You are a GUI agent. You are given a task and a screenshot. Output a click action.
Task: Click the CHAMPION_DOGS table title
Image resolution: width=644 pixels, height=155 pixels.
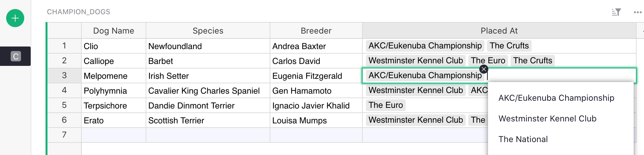click(x=78, y=12)
